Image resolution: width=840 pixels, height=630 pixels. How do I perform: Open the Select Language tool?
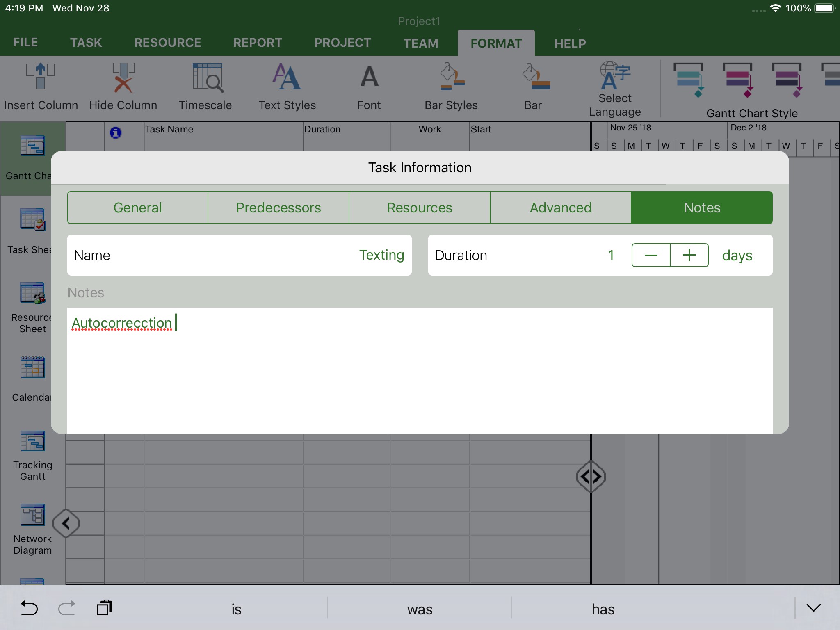pos(614,86)
